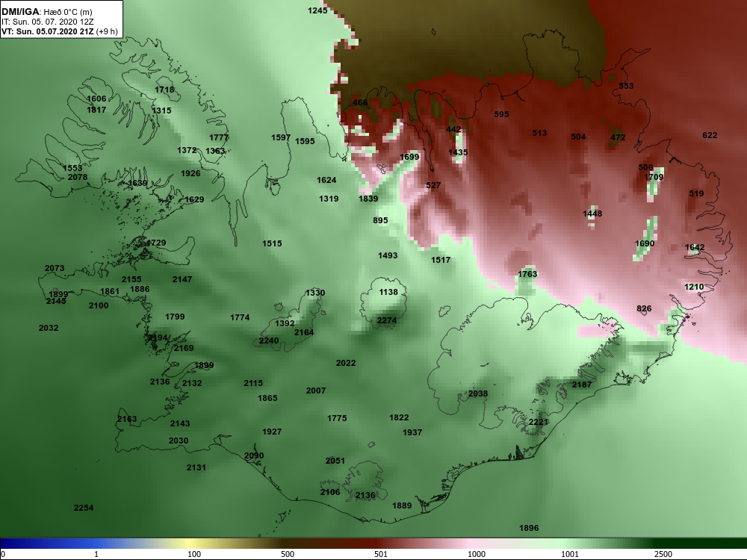Click the map value 1926
The width and height of the screenshot is (747, 560).
click(190, 173)
